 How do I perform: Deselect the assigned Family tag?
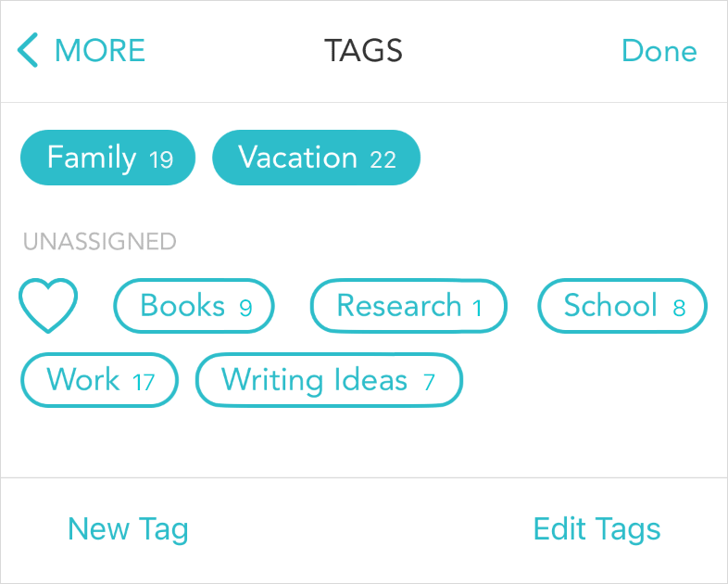click(107, 158)
